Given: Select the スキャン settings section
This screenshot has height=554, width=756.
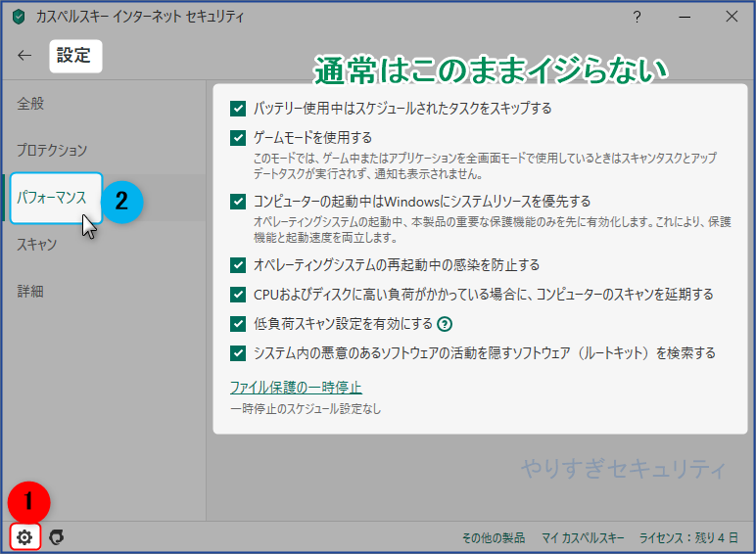Looking at the screenshot, I should click(37, 245).
